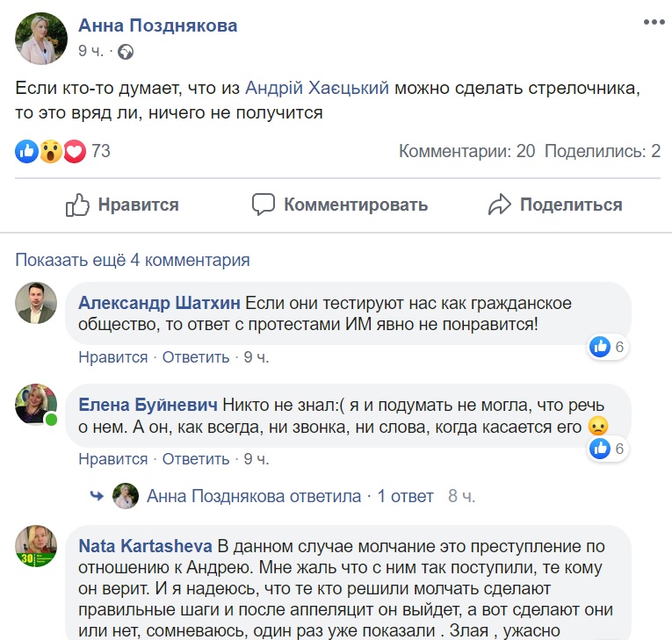This screenshot has width=672, height=640.
Task: Click the wow reaction emoji icon
Action: pyautogui.click(x=50, y=152)
